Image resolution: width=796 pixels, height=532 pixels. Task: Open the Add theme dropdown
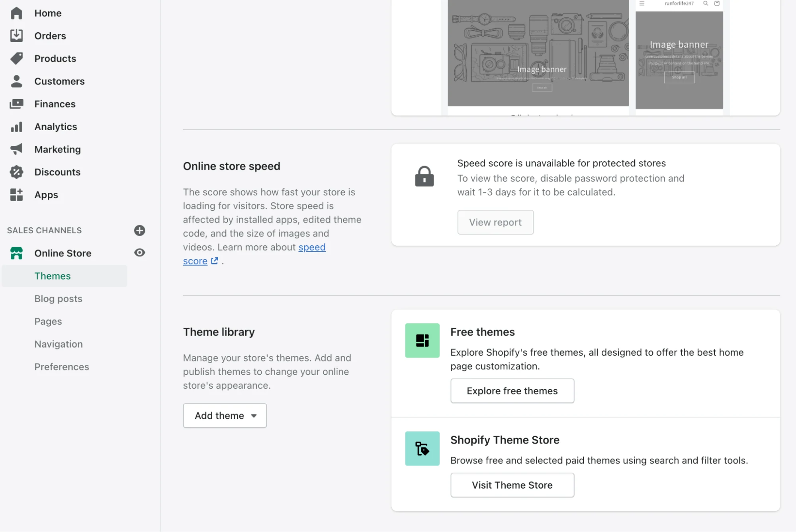pos(225,415)
